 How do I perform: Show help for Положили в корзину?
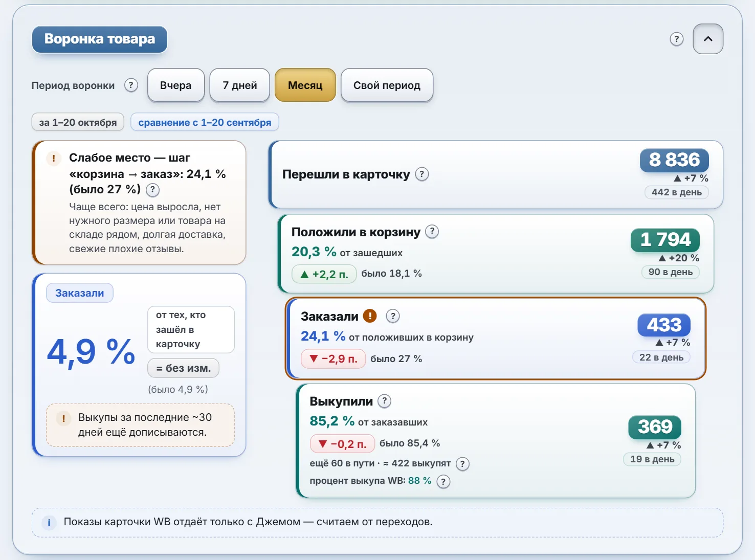pyautogui.click(x=432, y=232)
